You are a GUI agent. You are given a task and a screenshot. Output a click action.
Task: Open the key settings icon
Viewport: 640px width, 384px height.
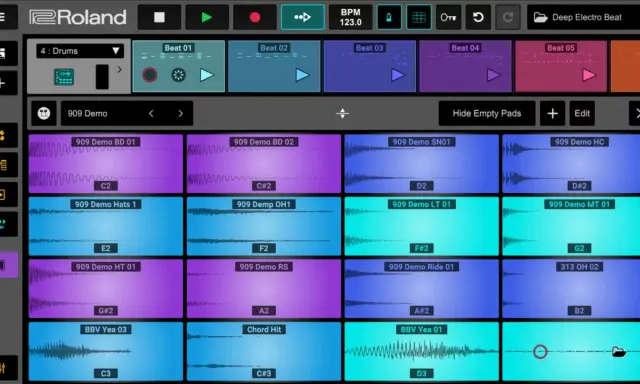(448, 17)
